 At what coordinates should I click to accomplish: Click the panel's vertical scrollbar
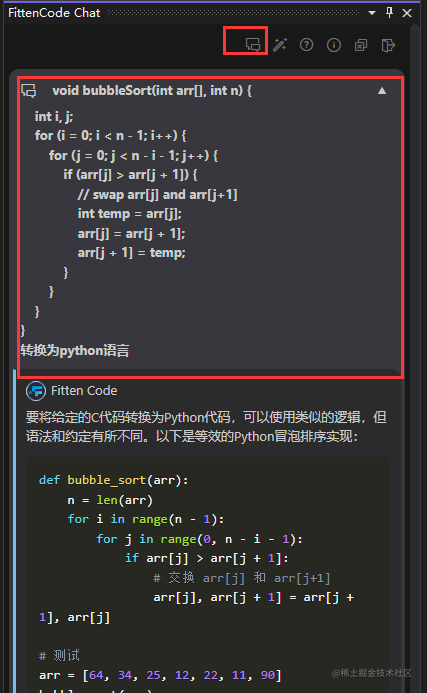tap(415, 354)
